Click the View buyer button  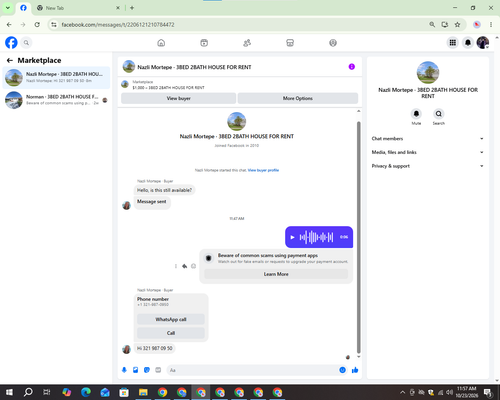coord(178,98)
